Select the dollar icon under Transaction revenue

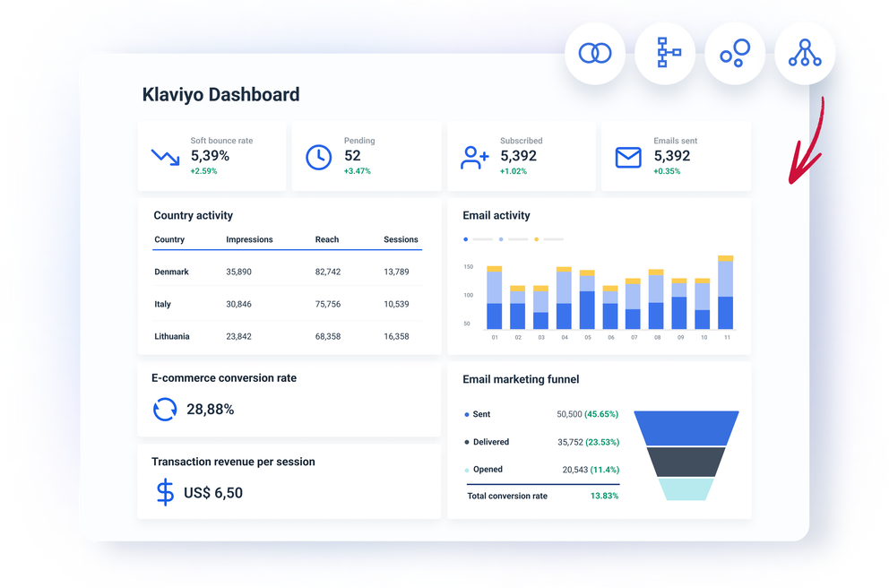(164, 492)
